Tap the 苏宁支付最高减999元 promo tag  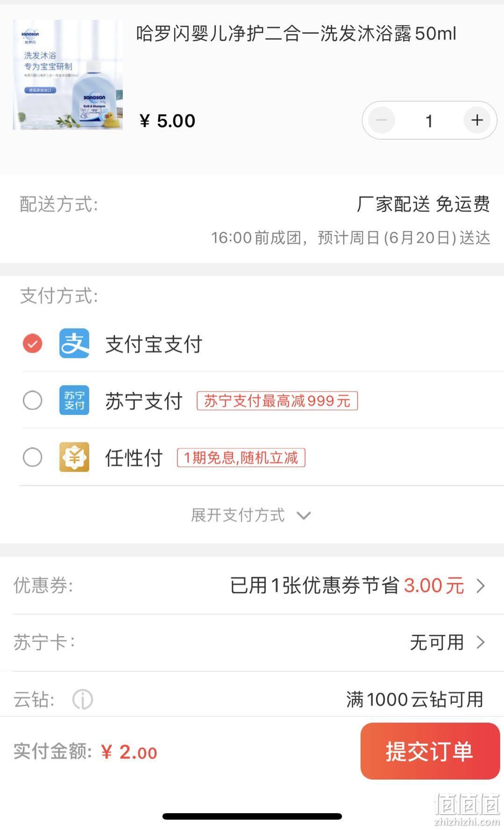(277, 401)
